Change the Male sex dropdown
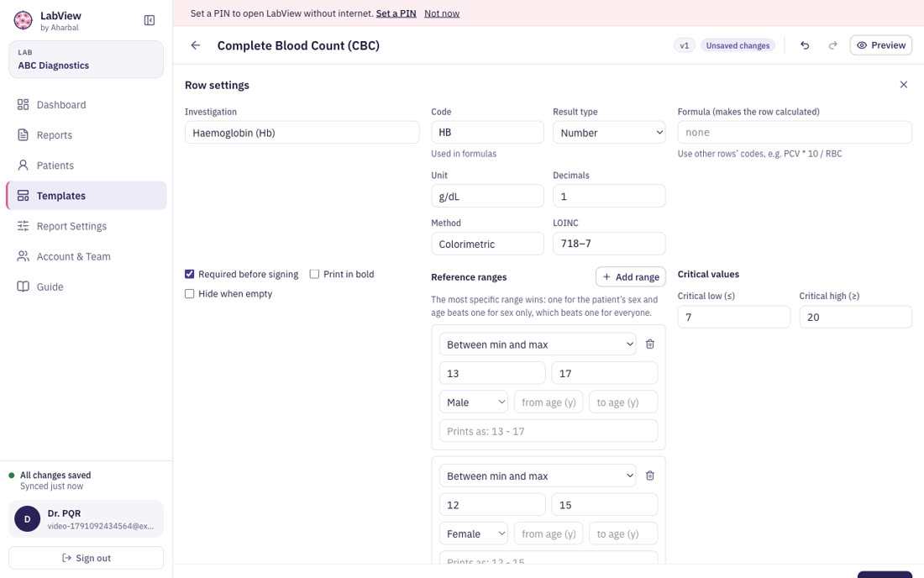The height and width of the screenshot is (578, 924). tap(474, 402)
